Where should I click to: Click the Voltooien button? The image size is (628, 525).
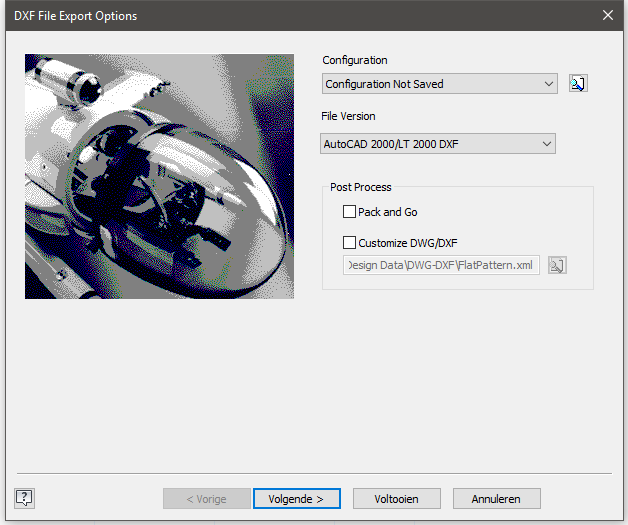pos(397,499)
